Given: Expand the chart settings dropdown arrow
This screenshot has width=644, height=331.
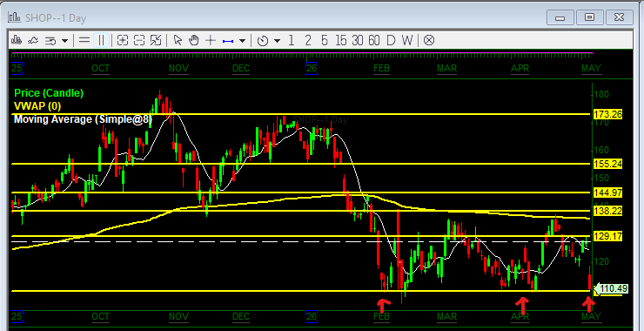Looking at the screenshot, I should [x=64, y=41].
